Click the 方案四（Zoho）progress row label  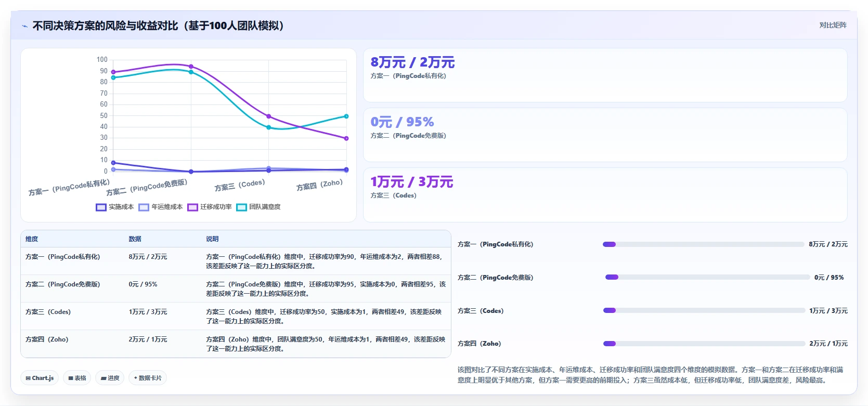point(479,344)
